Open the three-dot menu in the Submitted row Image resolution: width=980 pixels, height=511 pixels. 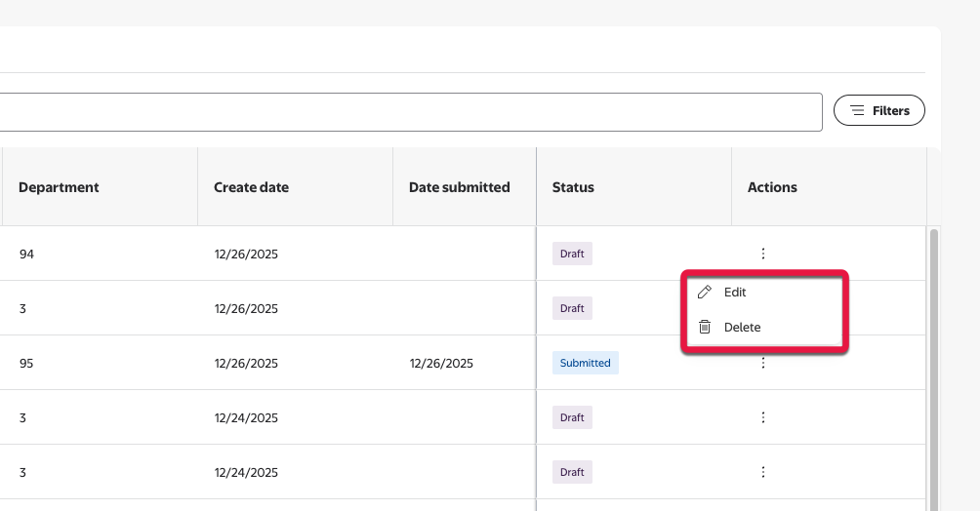pyautogui.click(x=763, y=364)
